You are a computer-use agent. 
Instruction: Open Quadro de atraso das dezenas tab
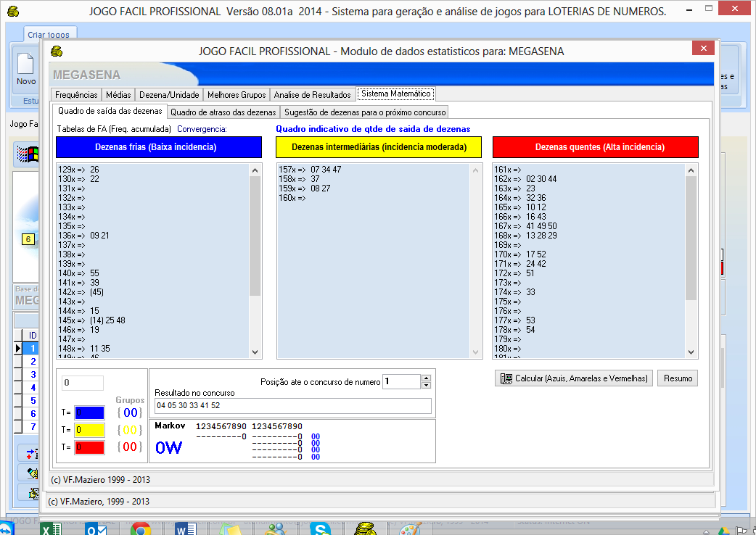[x=223, y=112]
